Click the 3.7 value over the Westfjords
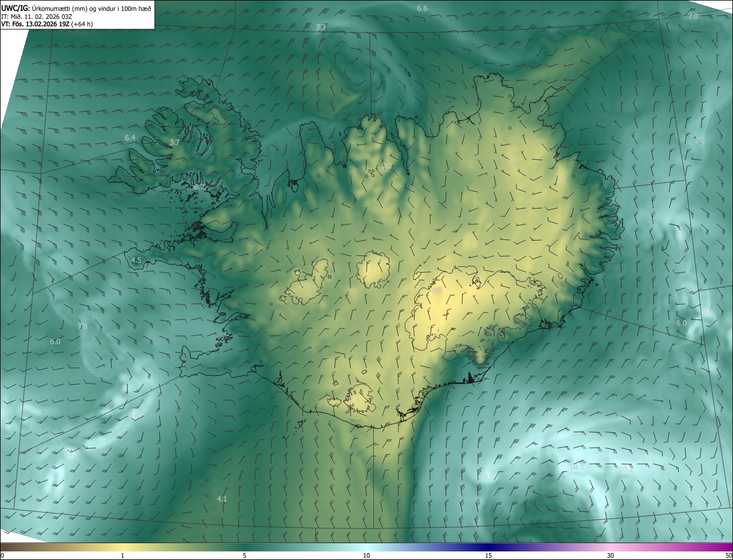This screenshot has width=733, height=560. click(x=175, y=142)
